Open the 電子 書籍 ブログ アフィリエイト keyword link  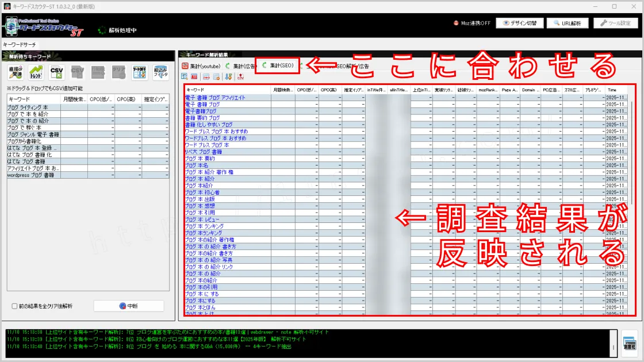click(x=215, y=98)
